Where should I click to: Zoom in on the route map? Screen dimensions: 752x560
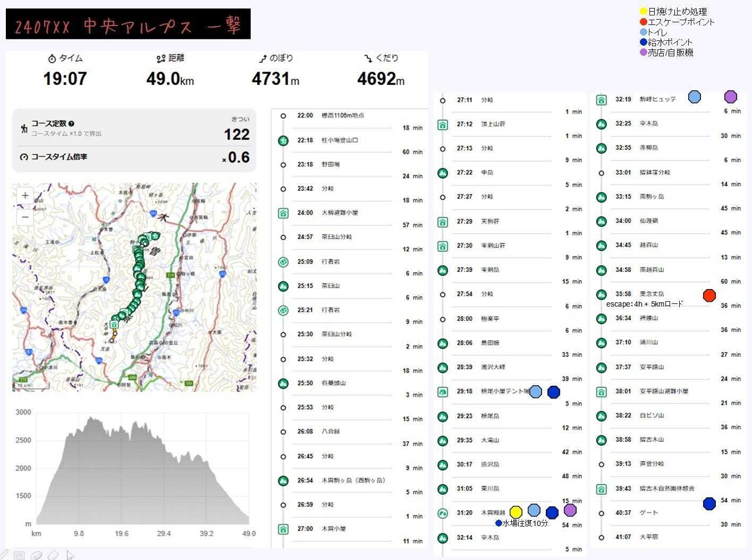pyautogui.click(x=25, y=196)
